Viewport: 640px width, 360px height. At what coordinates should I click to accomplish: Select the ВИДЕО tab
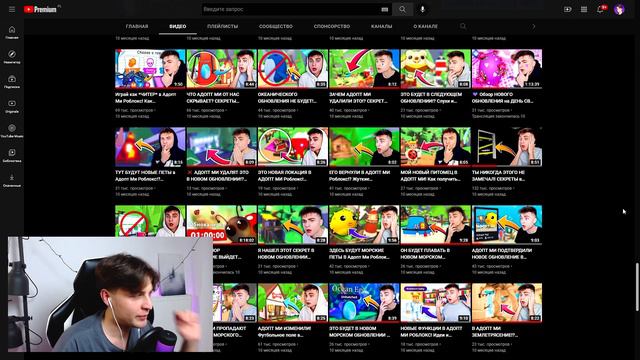(x=178, y=26)
